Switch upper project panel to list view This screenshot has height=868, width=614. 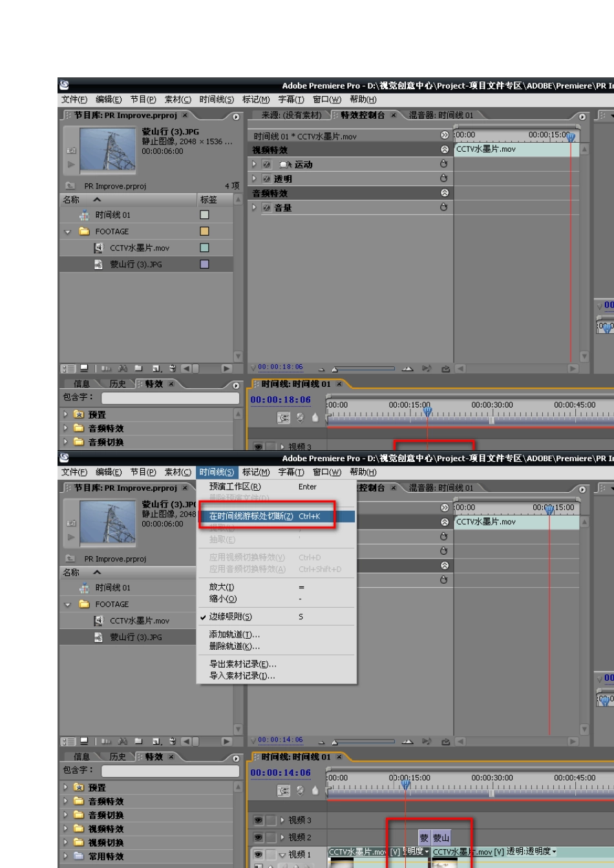click(69, 369)
